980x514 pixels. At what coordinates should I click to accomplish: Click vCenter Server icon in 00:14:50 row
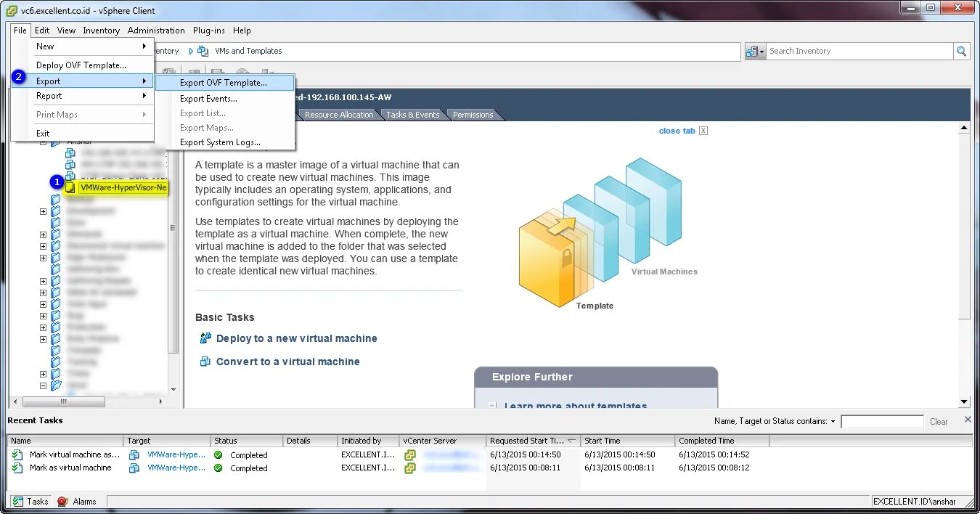pyautogui.click(x=410, y=455)
